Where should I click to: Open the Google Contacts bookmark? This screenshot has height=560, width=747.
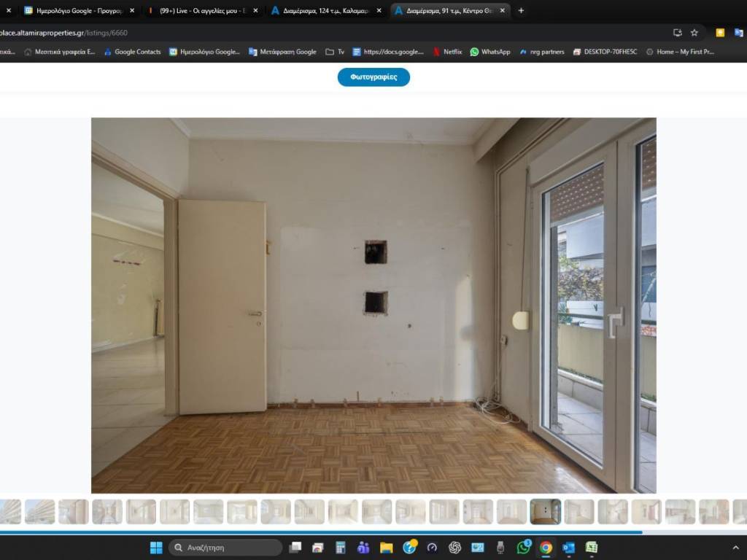coord(132,52)
